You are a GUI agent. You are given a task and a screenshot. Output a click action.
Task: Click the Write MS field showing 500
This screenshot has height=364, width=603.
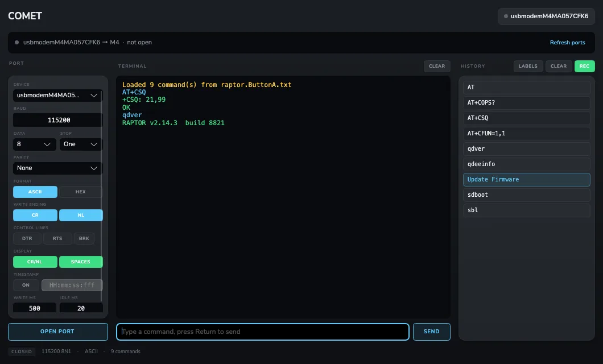(x=35, y=308)
